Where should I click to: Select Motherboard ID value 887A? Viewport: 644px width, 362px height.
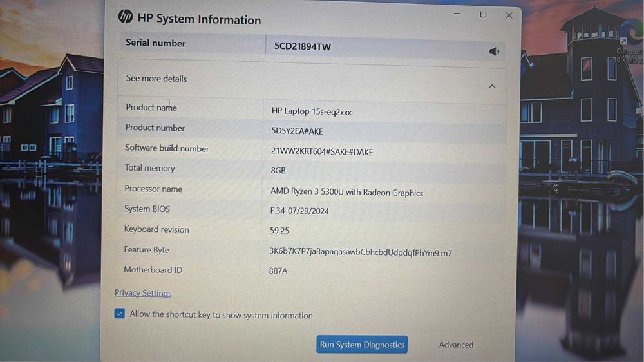(x=278, y=271)
